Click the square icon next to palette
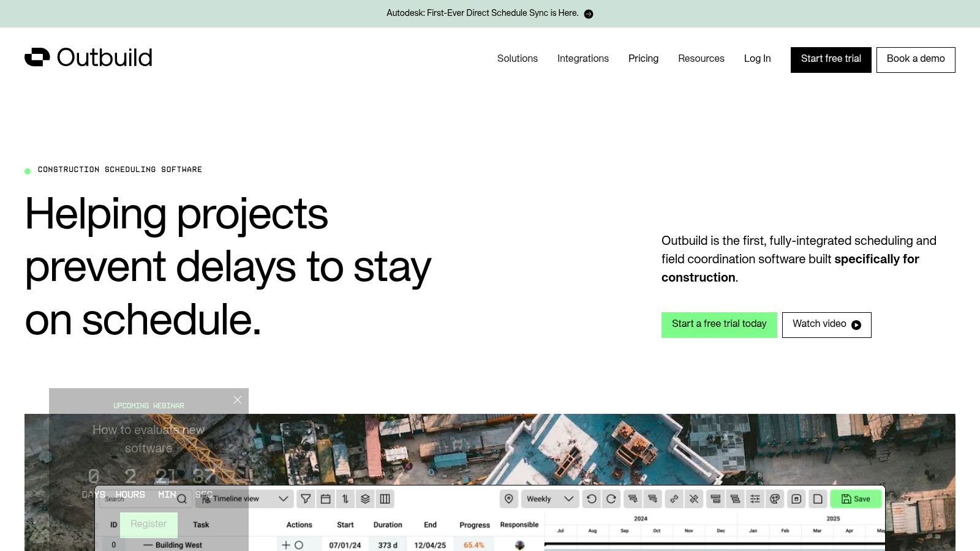 pos(796,499)
